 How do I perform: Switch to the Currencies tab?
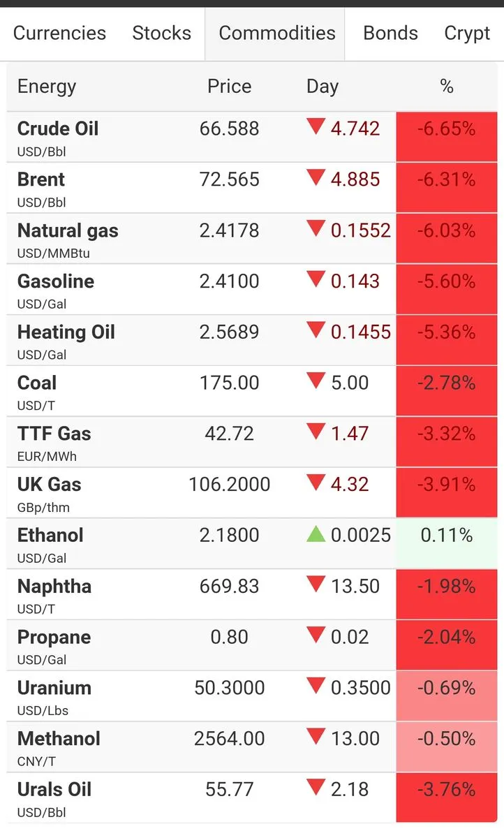60,33
